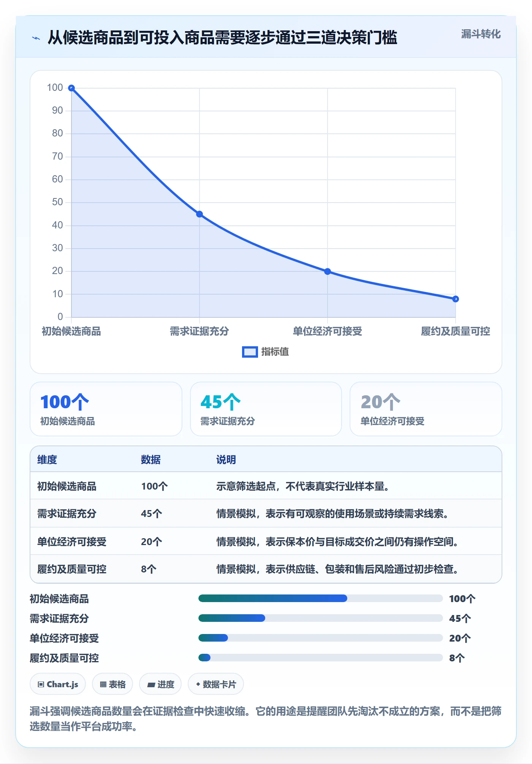
Task: Click the description about 持续需求线索
Action: (333, 514)
